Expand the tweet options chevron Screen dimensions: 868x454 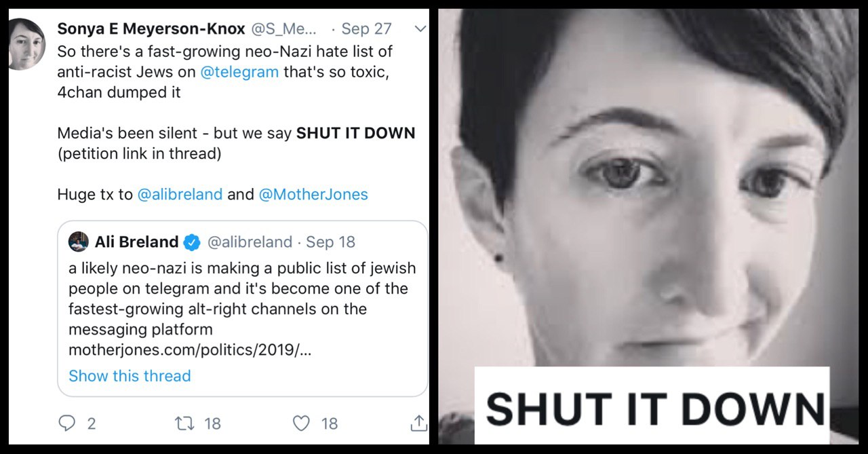(x=420, y=29)
